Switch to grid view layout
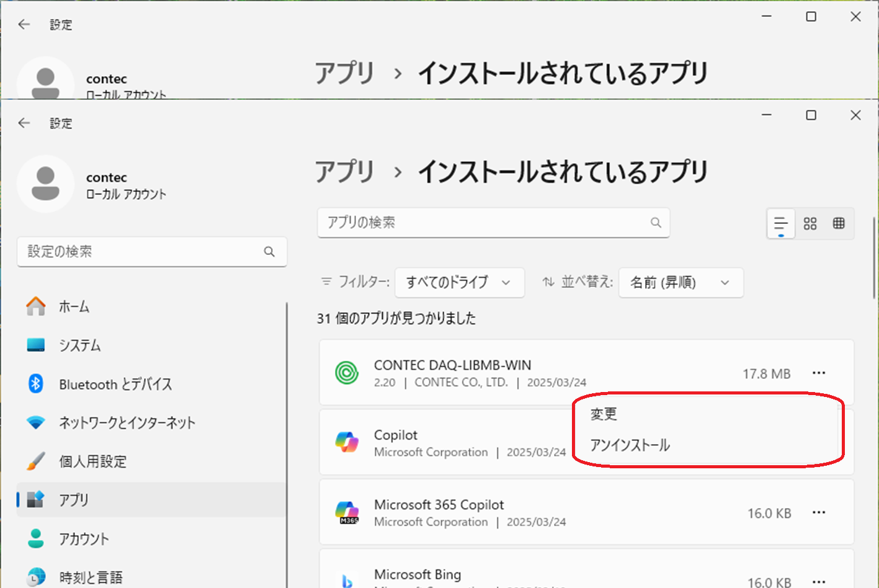 [810, 223]
